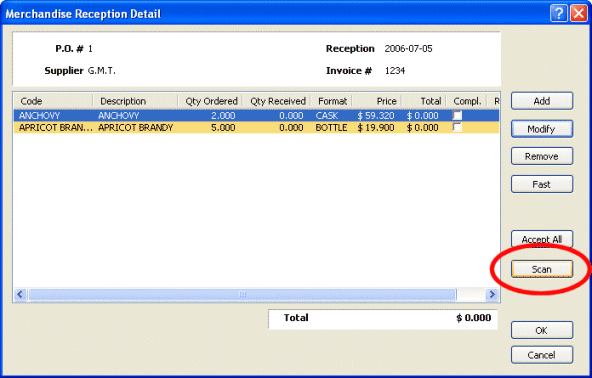Click the 5.000 quantity ordered cell

point(223,128)
